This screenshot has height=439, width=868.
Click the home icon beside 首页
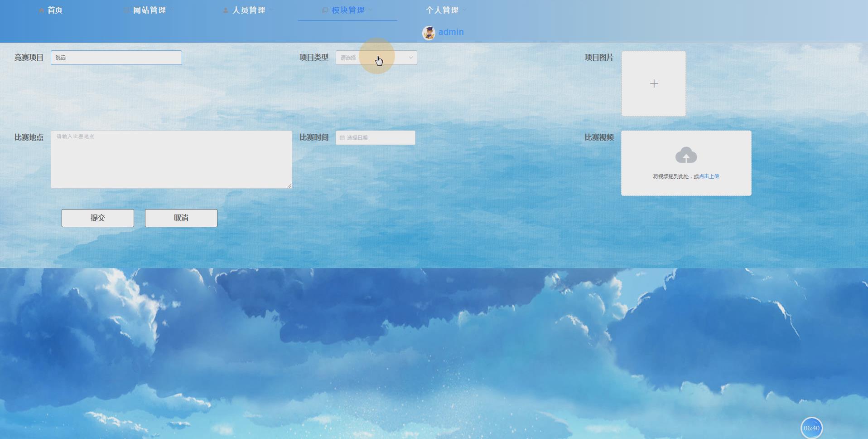click(x=40, y=10)
